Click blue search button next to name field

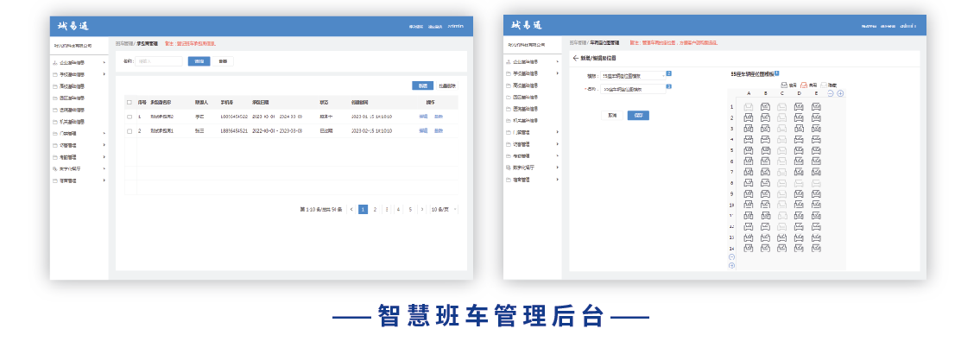tap(199, 61)
